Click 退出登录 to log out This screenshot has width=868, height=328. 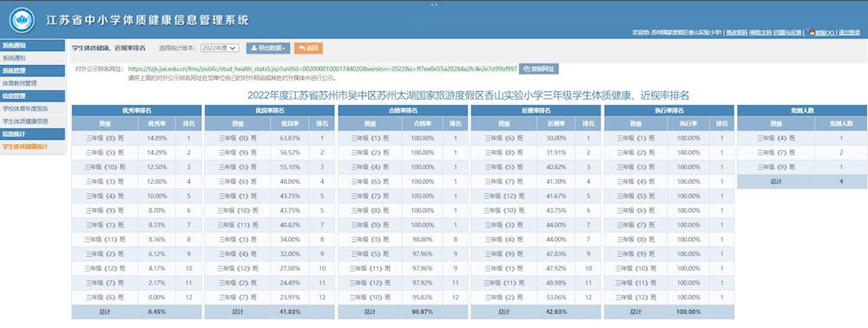pos(849,33)
